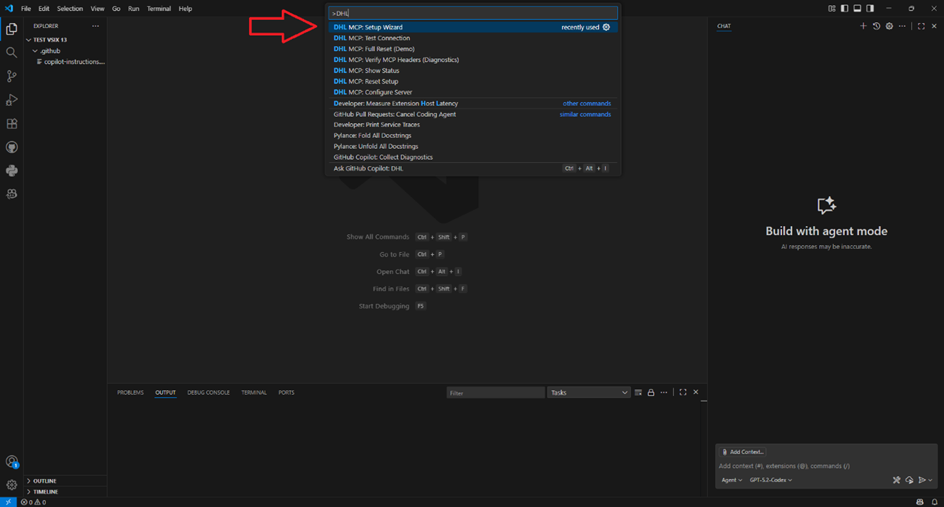The width and height of the screenshot is (944, 507).
Task: Open the Extensions view
Action: [11, 123]
